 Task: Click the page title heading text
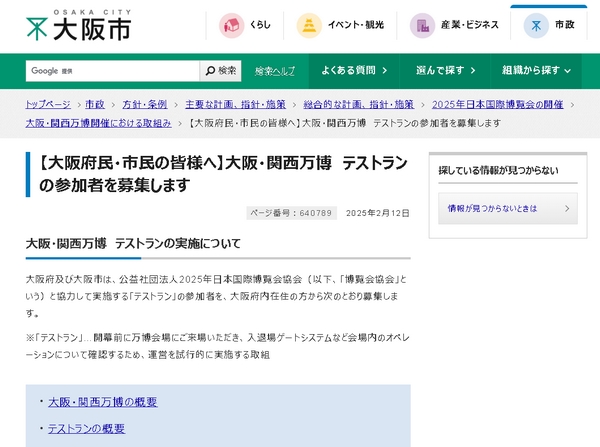(223, 174)
